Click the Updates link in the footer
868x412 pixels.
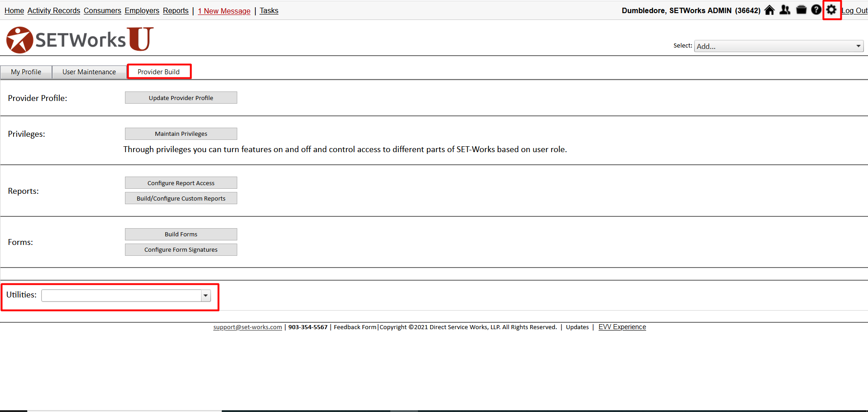click(x=577, y=327)
